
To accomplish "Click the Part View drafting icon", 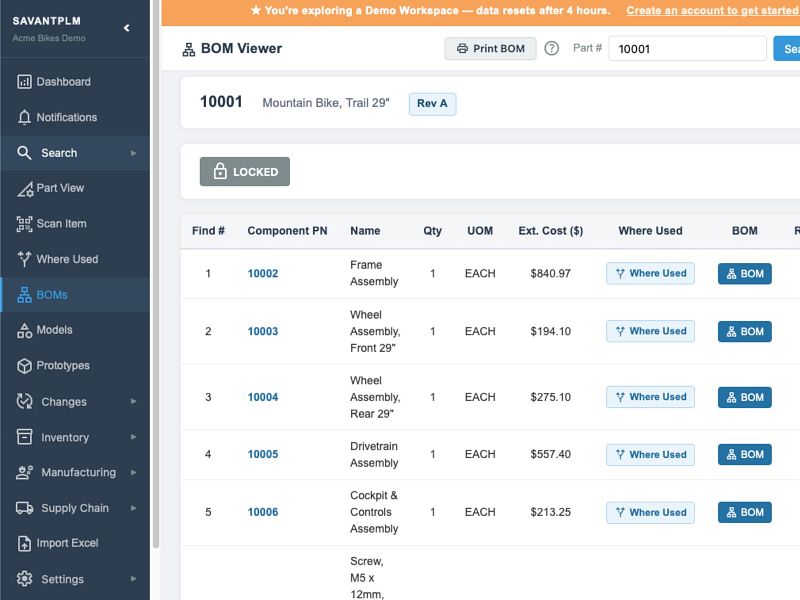I will click(25, 189).
